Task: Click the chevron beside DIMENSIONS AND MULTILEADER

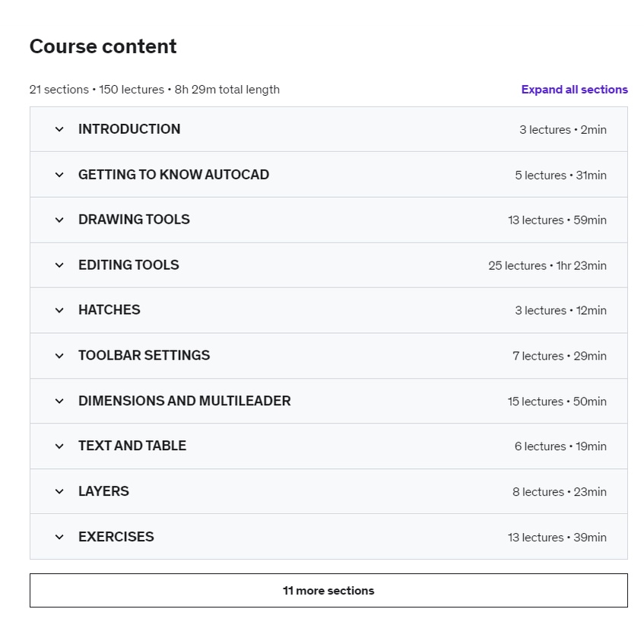Action: (59, 401)
